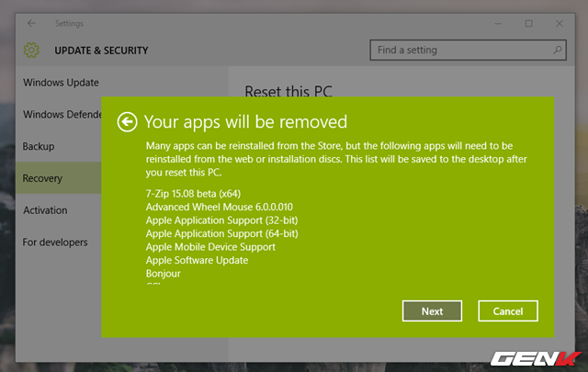Go back using the circled arrow in dialog
The image size is (588, 372).
tap(128, 121)
